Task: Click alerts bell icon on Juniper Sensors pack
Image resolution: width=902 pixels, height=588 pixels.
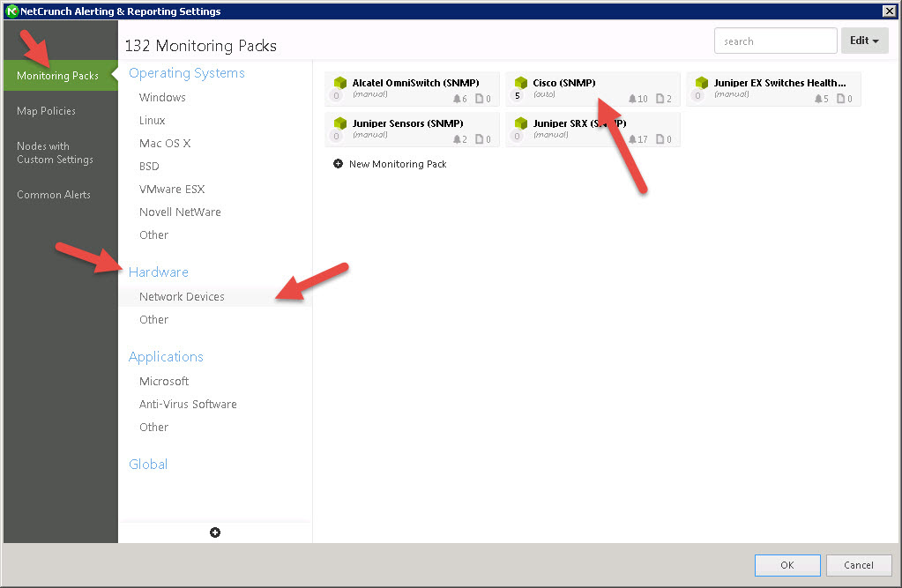Action: 457,139
